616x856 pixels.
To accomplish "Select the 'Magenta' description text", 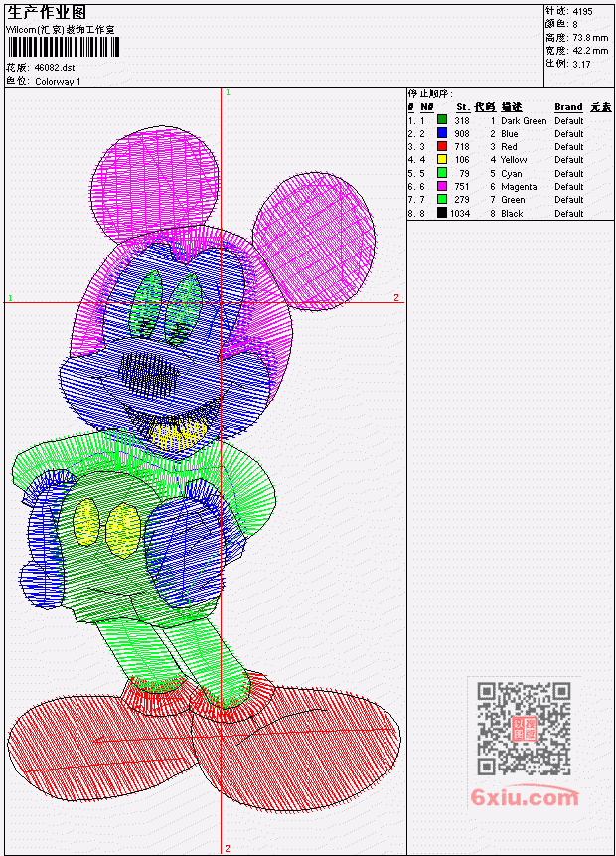I will pos(519,187).
